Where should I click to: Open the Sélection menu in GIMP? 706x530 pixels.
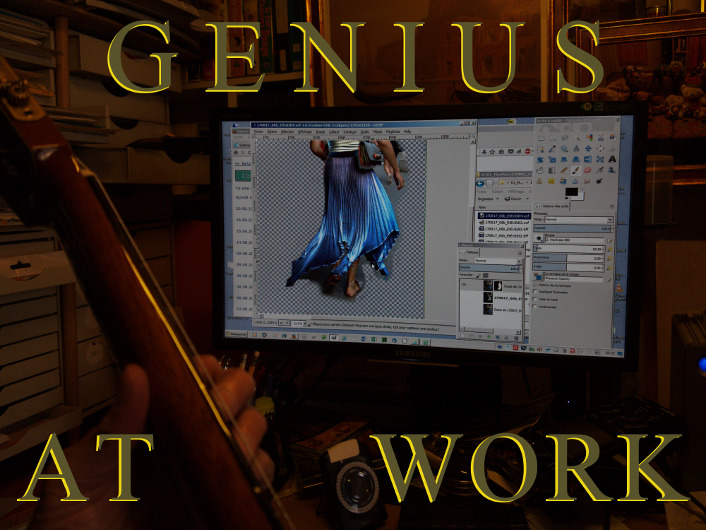point(287,131)
